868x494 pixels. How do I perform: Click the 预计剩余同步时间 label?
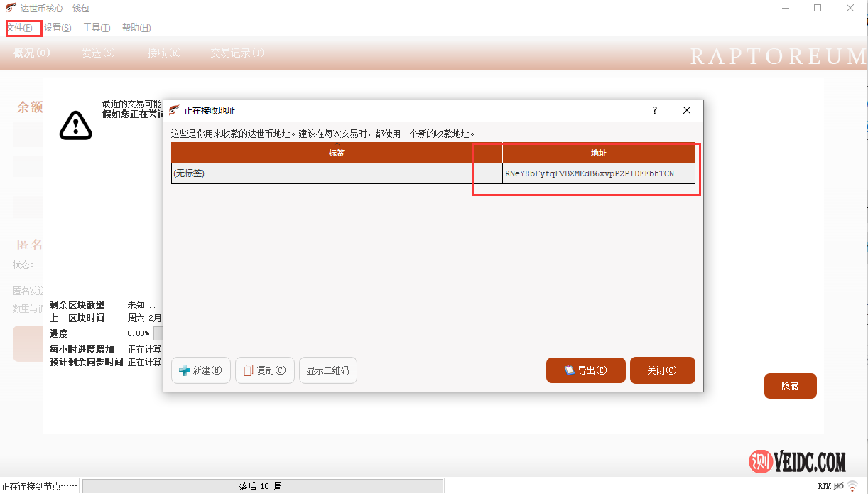pos(86,362)
